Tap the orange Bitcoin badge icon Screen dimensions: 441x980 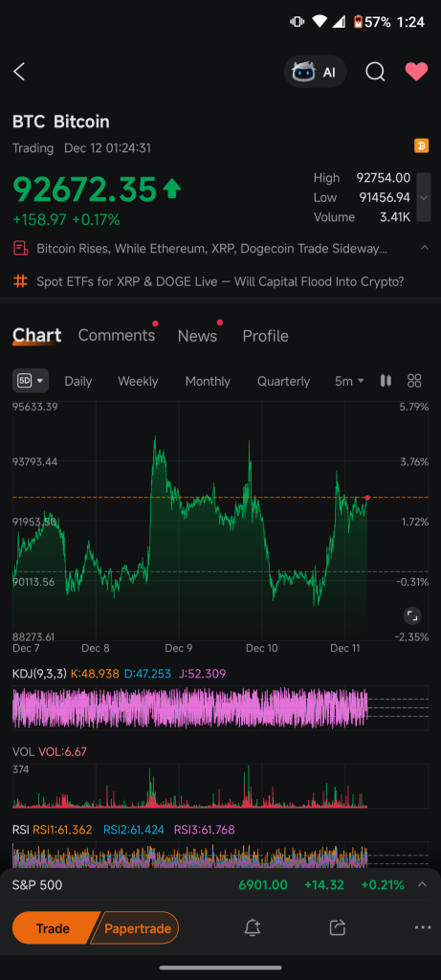pos(422,146)
